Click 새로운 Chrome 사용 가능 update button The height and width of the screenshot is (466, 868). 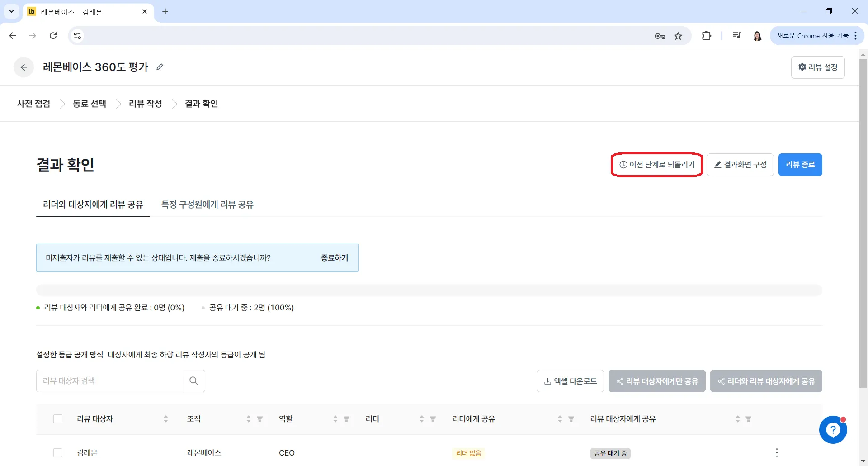point(816,36)
